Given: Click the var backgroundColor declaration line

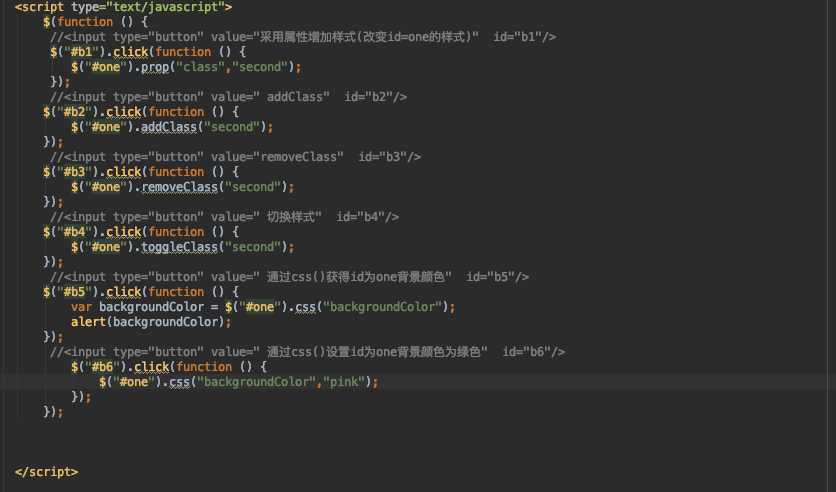Looking at the screenshot, I should click(x=263, y=307).
